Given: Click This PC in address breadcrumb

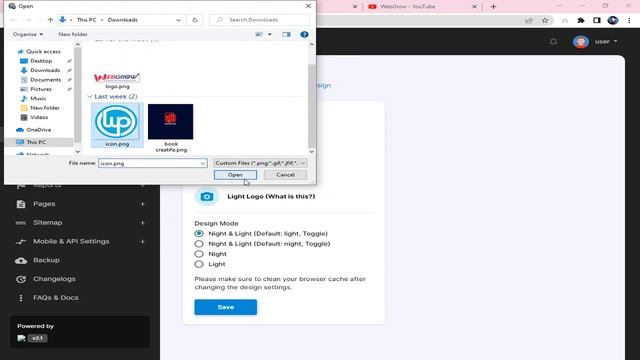Looking at the screenshot, I should (87, 20).
